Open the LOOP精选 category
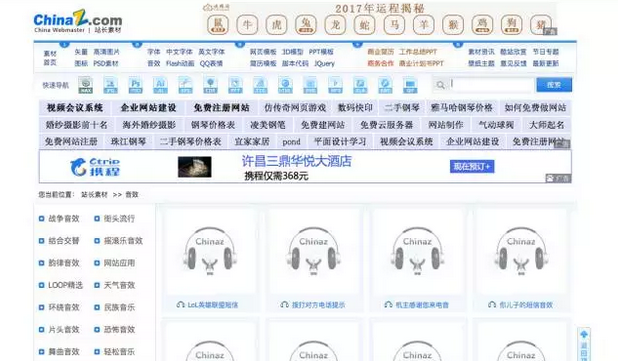Viewport: 618px width, 361px height. point(65,285)
